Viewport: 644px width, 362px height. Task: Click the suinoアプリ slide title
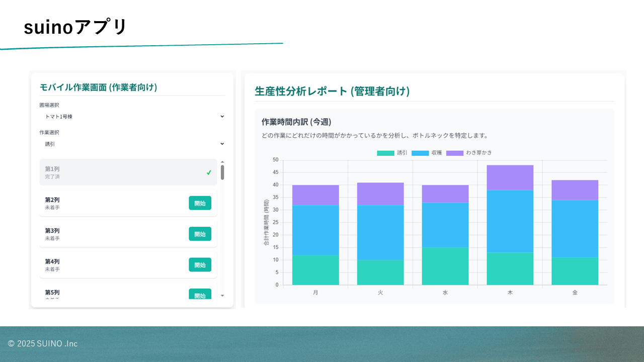click(75, 27)
